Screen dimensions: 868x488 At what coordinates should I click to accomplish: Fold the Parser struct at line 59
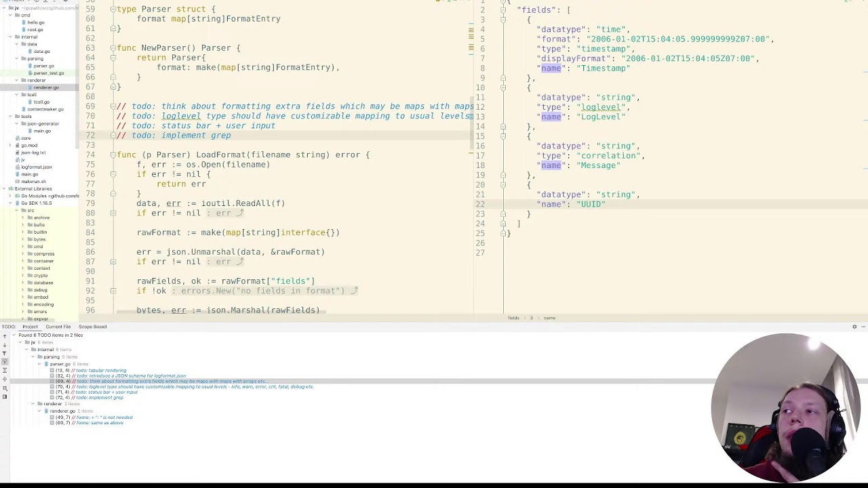pos(113,9)
